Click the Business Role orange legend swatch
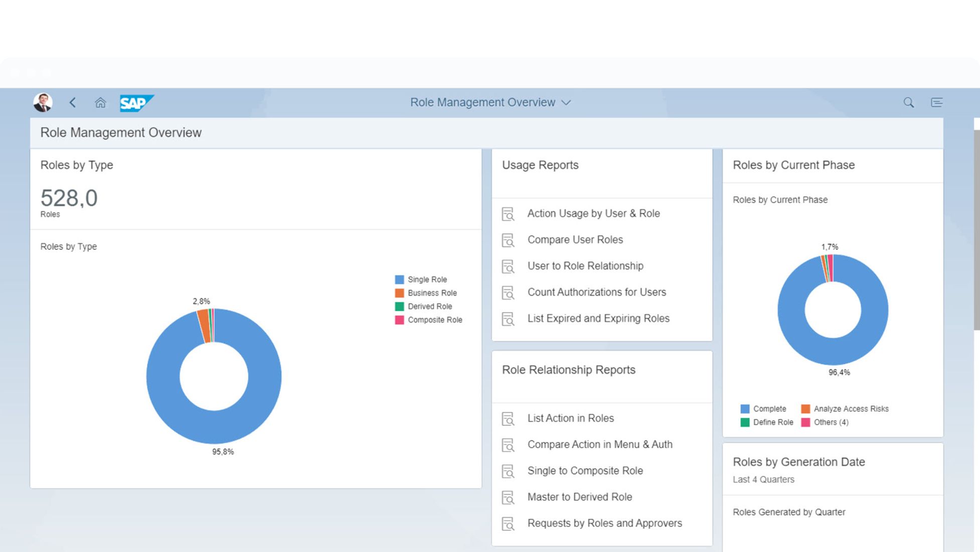Screen dimensions: 980x552 point(399,293)
